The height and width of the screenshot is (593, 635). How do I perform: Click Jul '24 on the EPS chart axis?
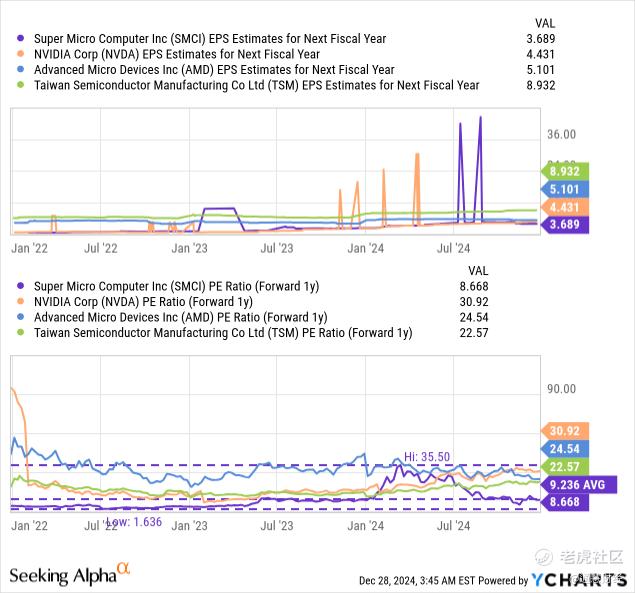pyautogui.click(x=454, y=248)
